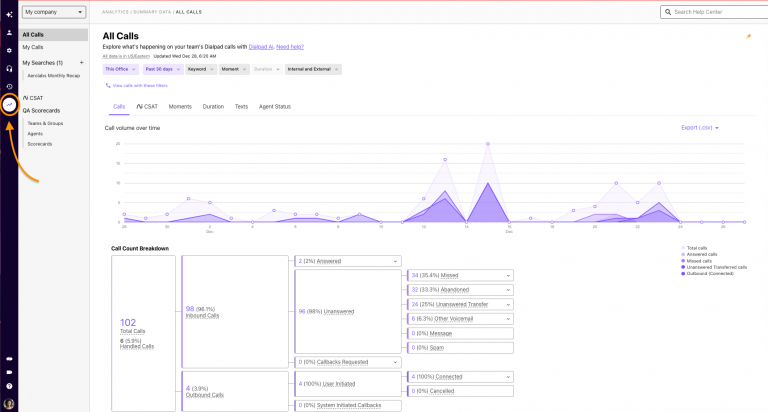Open admin settings gear icon in sidebar
The width and height of the screenshot is (768, 412).
9,50
